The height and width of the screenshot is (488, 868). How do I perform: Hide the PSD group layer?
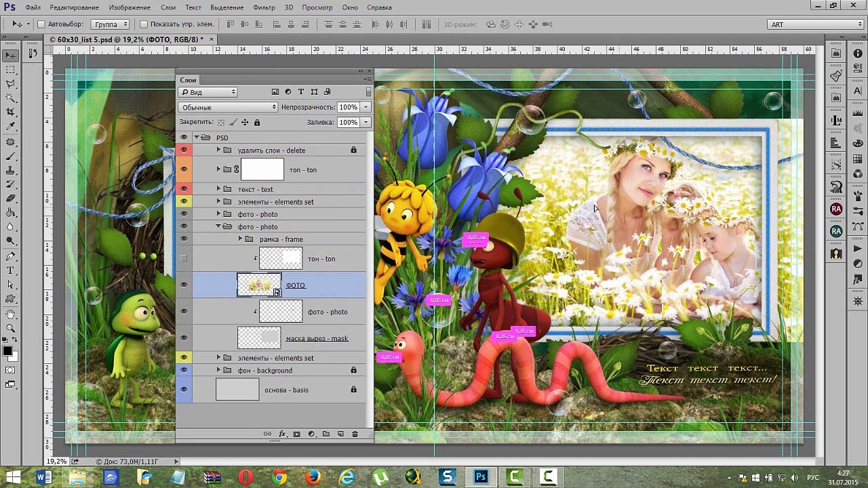click(x=184, y=138)
